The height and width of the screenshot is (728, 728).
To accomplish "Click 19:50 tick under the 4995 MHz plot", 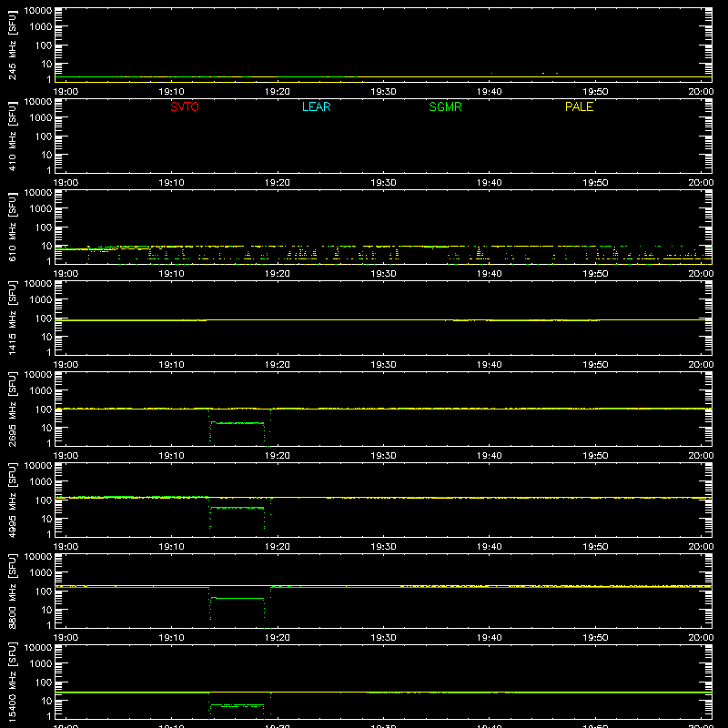I will click(x=595, y=547).
